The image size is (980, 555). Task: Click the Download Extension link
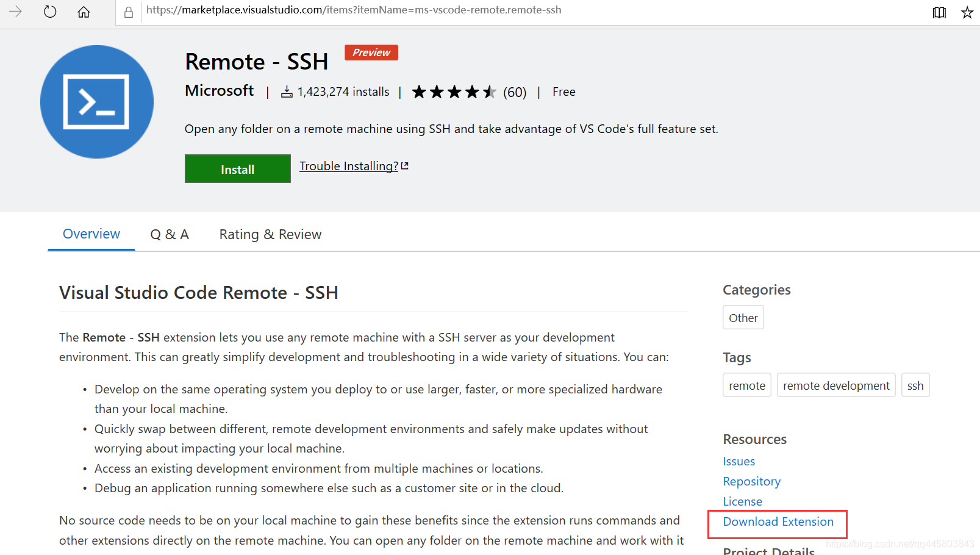(x=778, y=521)
